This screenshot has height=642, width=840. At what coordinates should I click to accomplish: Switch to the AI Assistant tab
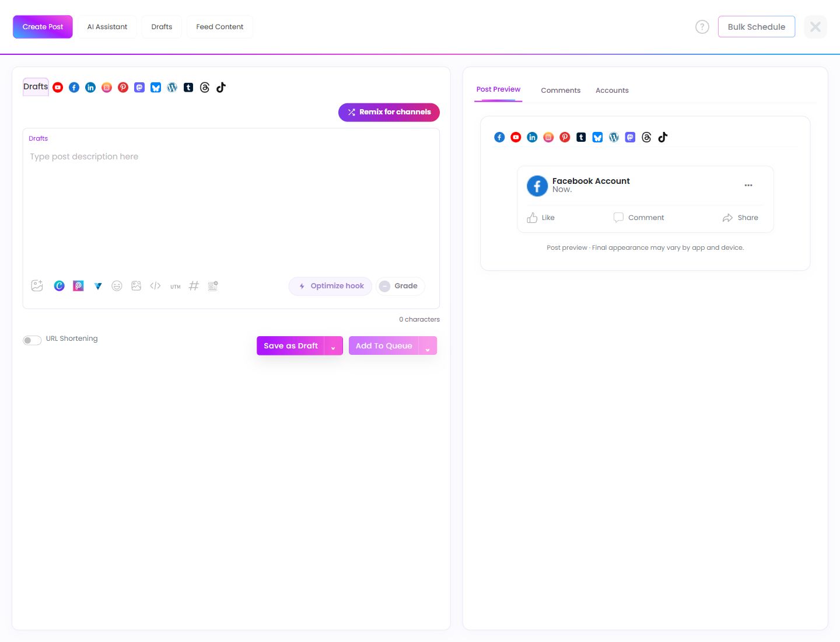tap(107, 27)
